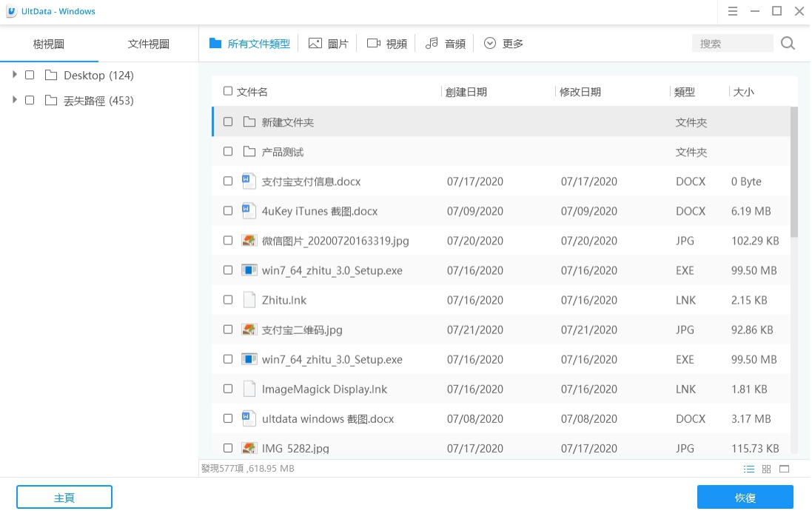Check 微信图片_20200720163319.jpg checkbox
This screenshot has height=511, width=812.
[228, 241]
